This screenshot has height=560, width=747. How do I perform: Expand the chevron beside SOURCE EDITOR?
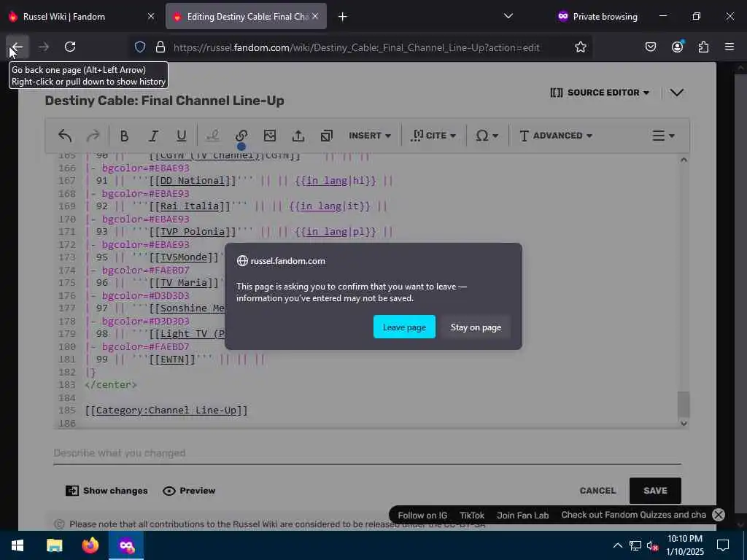tap(677, 93)
